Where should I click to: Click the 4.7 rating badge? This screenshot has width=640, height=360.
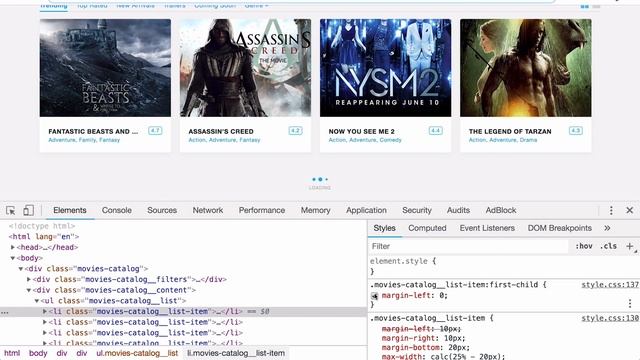155,131
